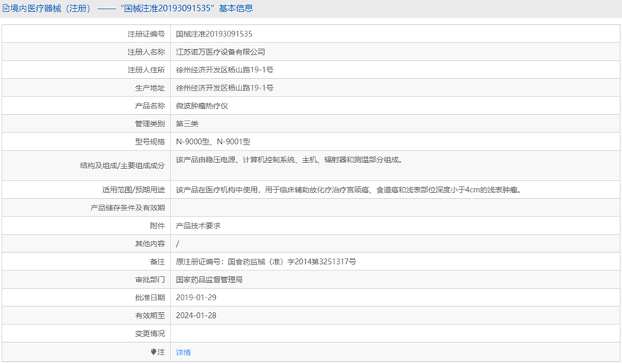Click the 备注 row label

[157, 262]
